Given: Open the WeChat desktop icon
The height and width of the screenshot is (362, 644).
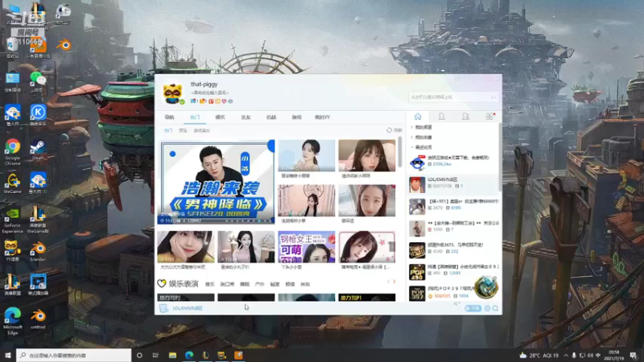Looking at the screenshot, I should pos(38,81).
